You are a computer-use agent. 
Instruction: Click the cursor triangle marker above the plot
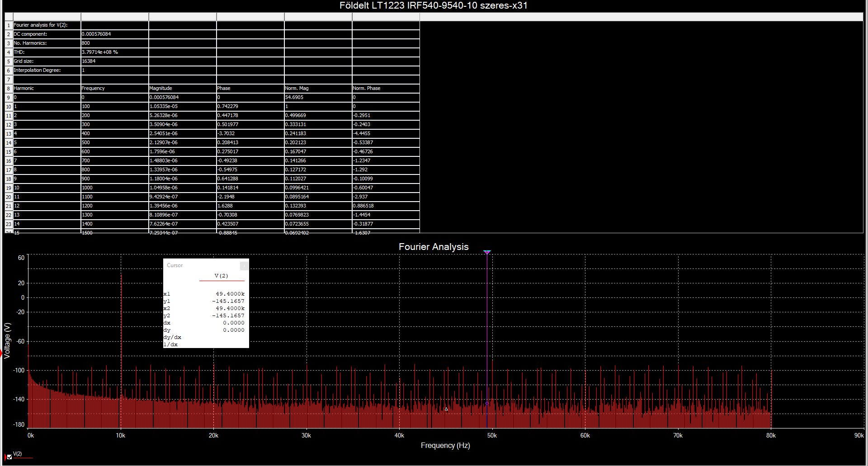pos(487,252)
